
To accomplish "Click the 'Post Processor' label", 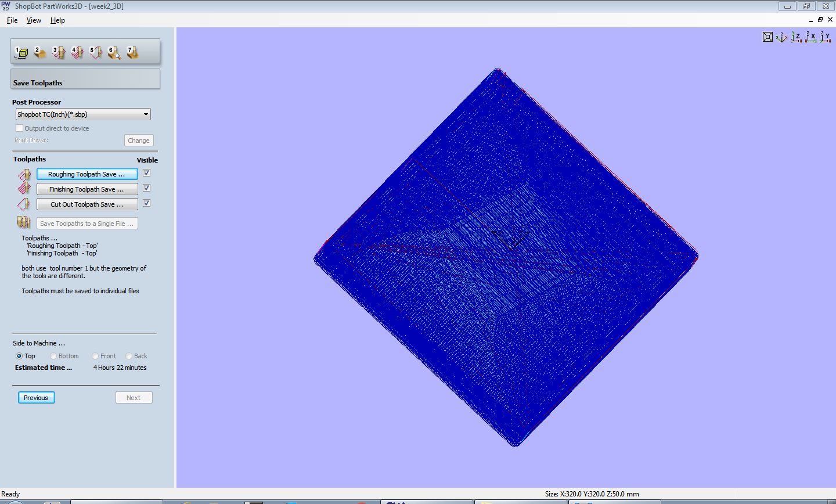I will tap(37, 102).
